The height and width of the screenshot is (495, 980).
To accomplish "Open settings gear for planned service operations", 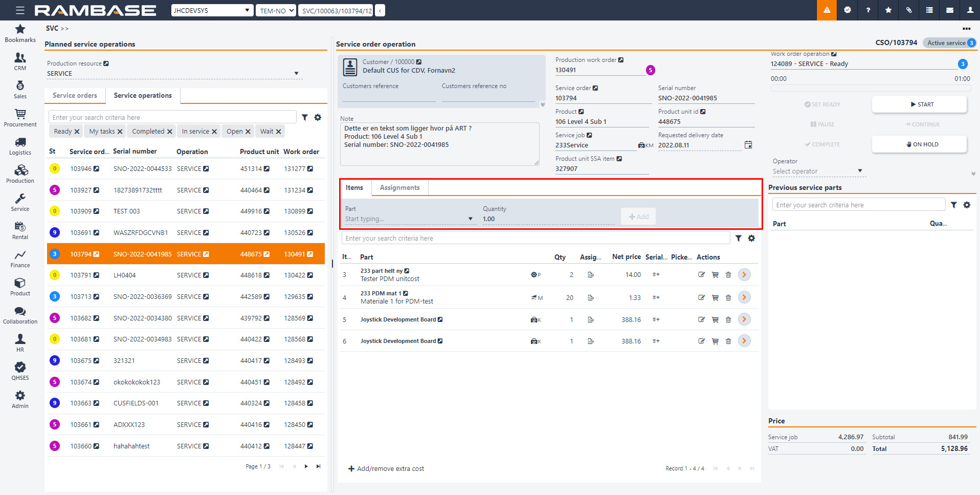I will click(x=318, y=117).
